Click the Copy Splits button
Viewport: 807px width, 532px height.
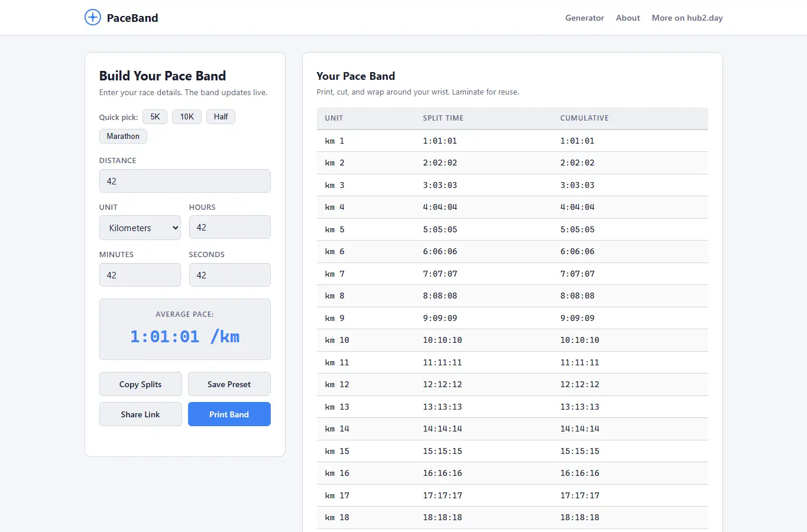tap(140, 384)
